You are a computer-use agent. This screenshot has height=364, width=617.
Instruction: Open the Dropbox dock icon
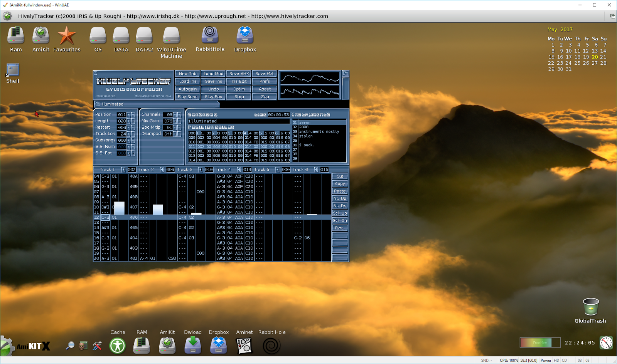coord(219,345)
